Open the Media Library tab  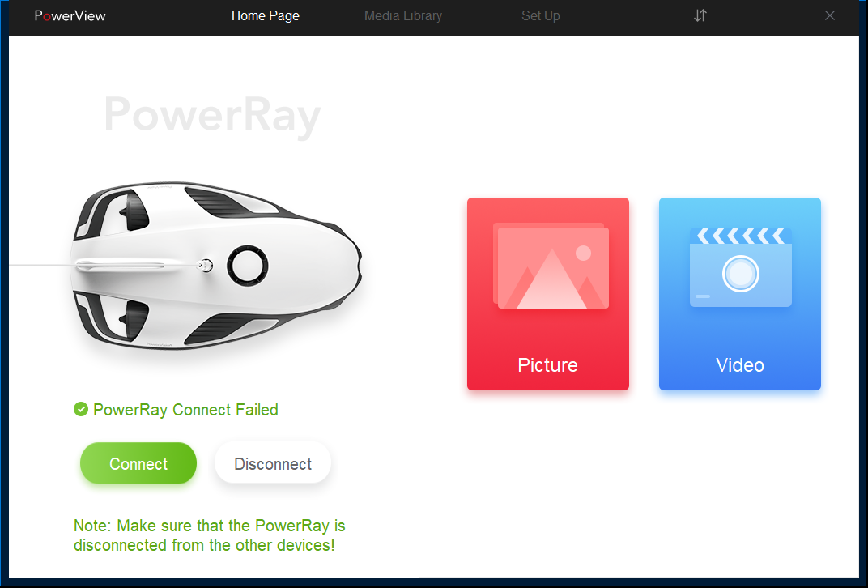point(403,15)
